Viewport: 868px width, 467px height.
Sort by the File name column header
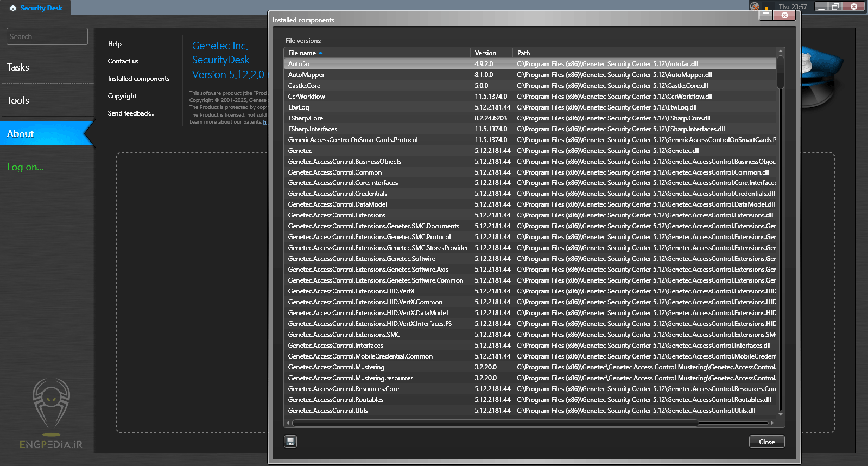point(302,53)
